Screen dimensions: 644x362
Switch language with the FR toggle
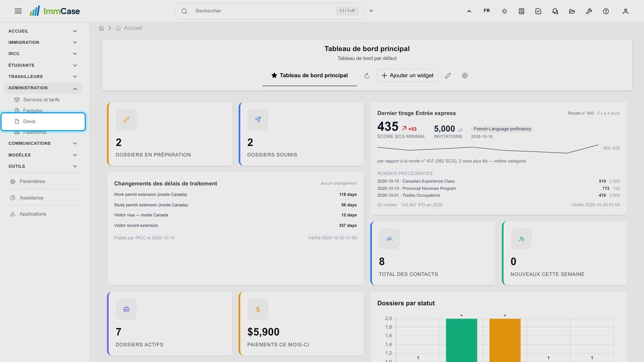pos(487,11)
